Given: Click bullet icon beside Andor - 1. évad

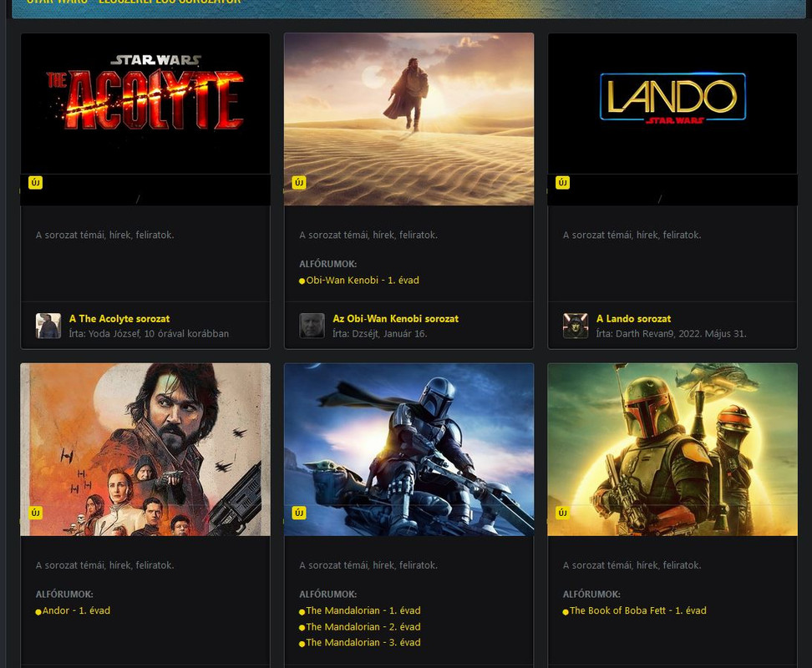Looking at the screenshot, I should point(38,611).
